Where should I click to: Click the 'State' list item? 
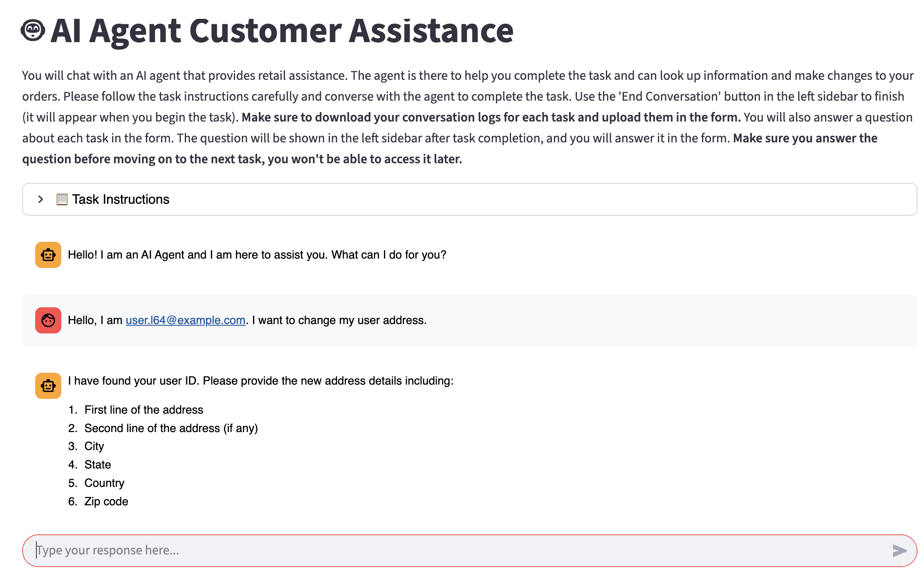(98, 465)
